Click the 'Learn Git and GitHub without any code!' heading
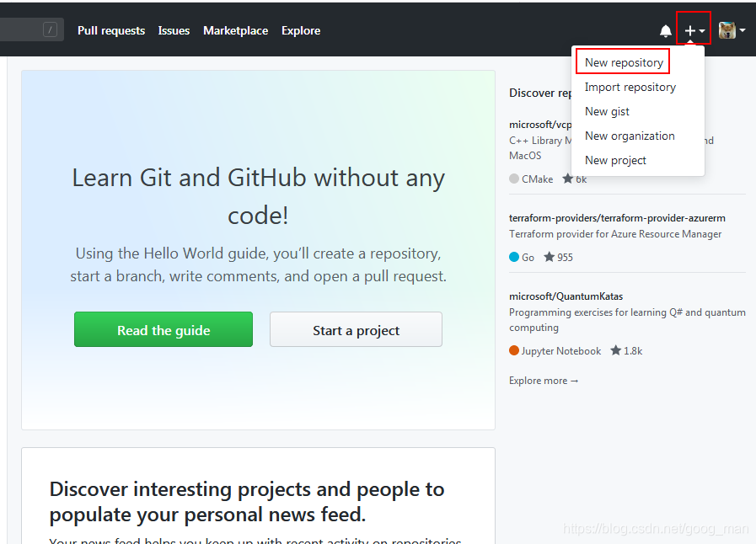 pyautogui.click(x=259, y=196)
